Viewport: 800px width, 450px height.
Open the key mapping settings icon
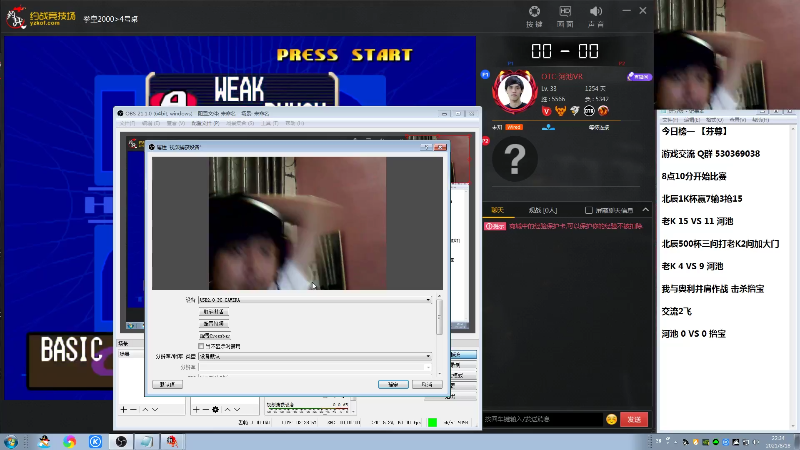pyautogui.click(x=534, y=16)
